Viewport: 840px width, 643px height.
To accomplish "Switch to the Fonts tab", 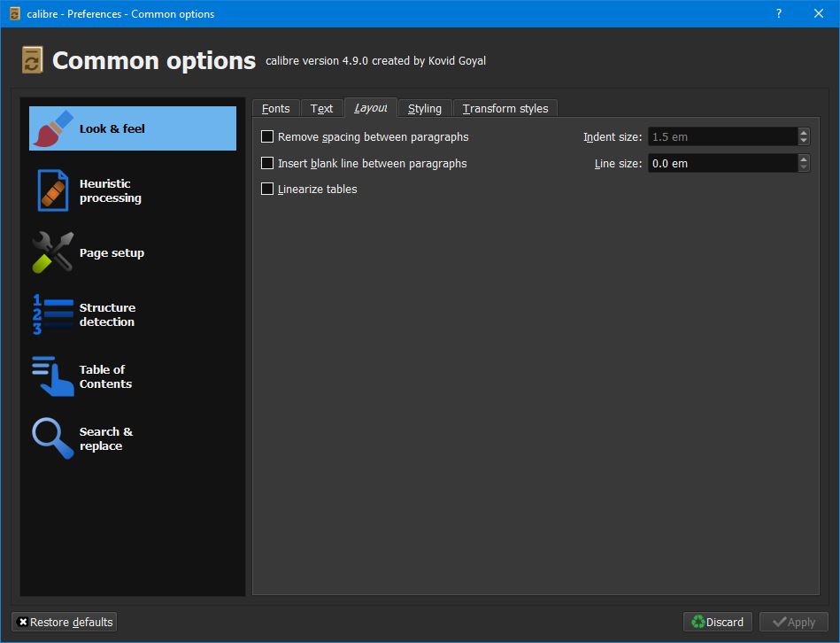I will [x=275, y=108].
